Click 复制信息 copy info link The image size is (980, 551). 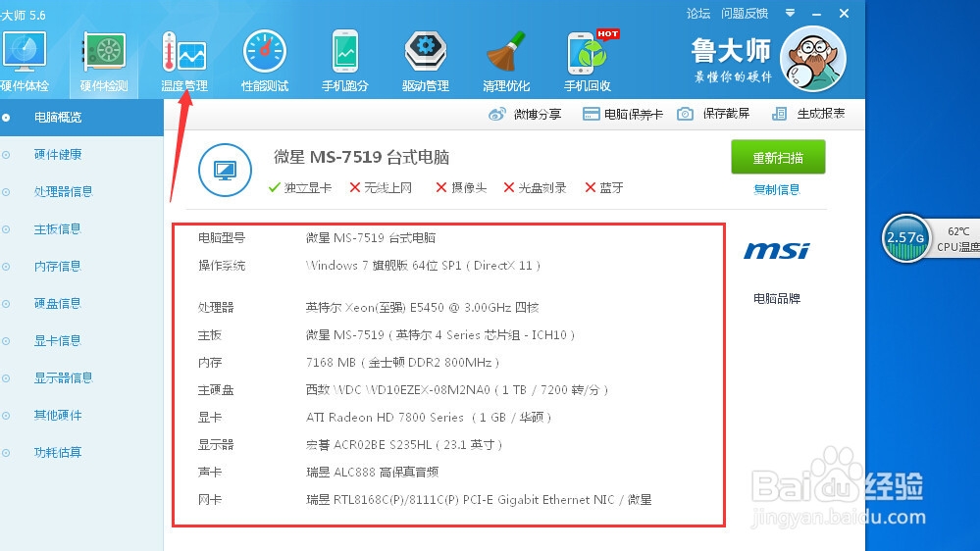click(777, 189)
